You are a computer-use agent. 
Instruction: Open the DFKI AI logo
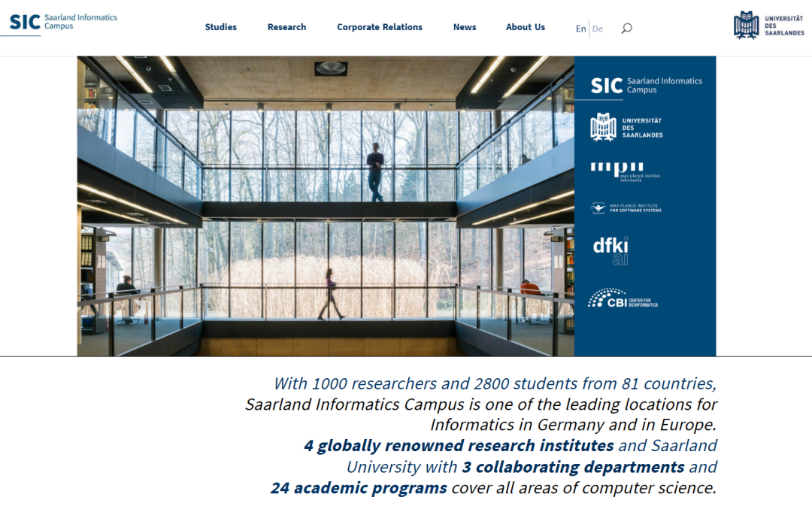610,251
